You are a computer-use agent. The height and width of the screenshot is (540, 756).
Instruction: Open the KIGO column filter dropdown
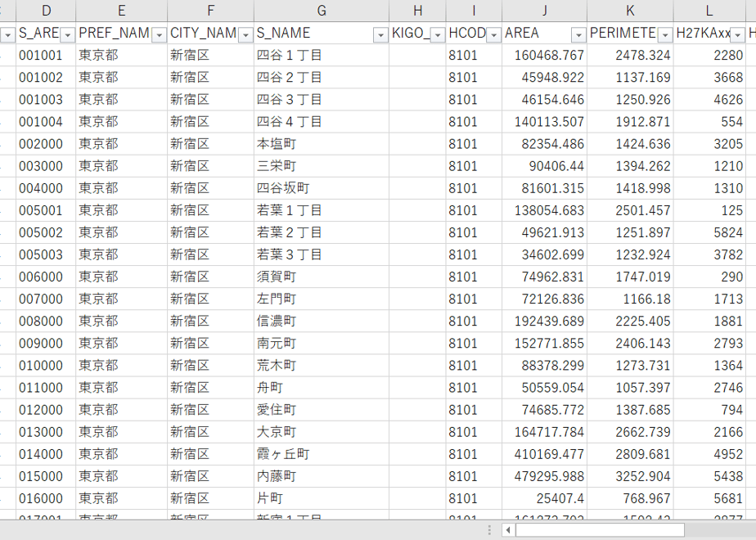tap(438, 34)
